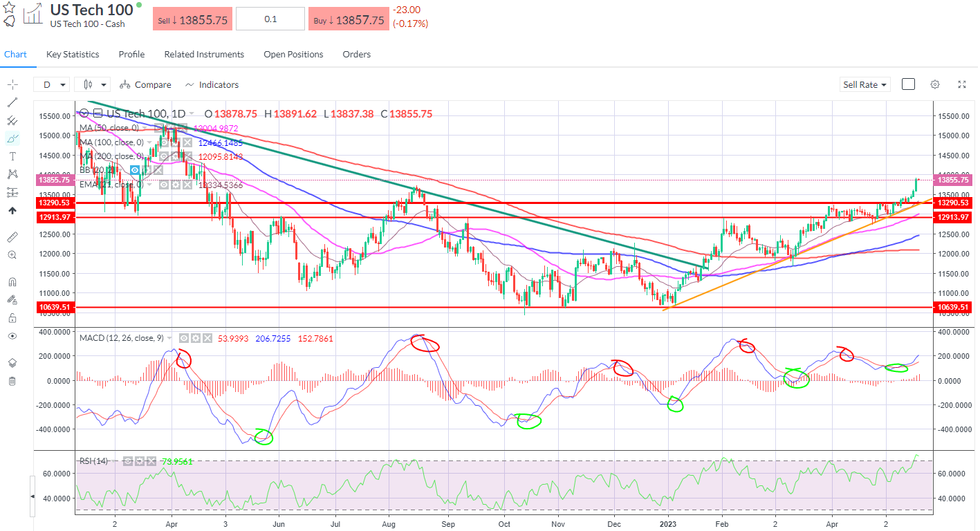Image resolution: width=980 pixels, height=531 pixels.
Task: Toggle lock all drawings
Action: coord(12,318)
